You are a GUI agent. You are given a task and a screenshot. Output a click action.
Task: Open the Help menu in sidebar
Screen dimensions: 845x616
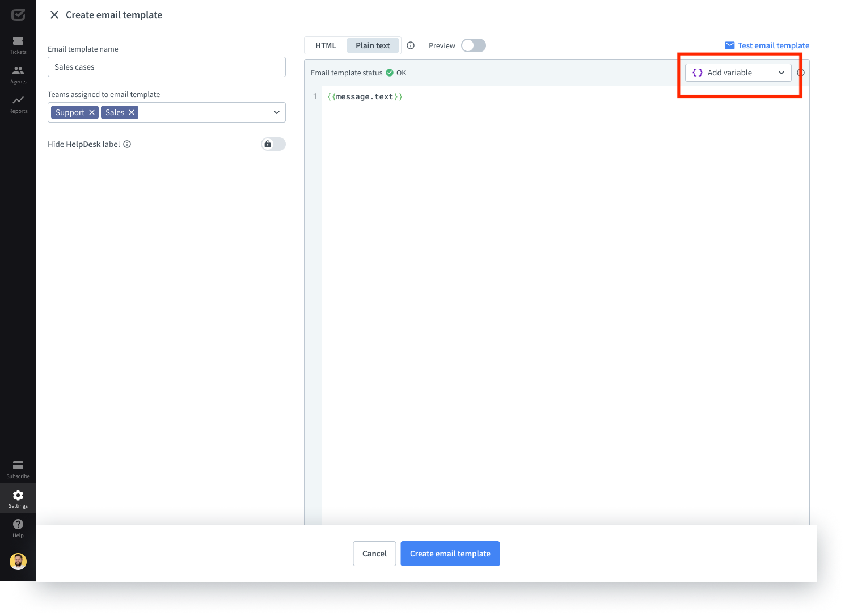pyautogui.click(x=18, y=528)
